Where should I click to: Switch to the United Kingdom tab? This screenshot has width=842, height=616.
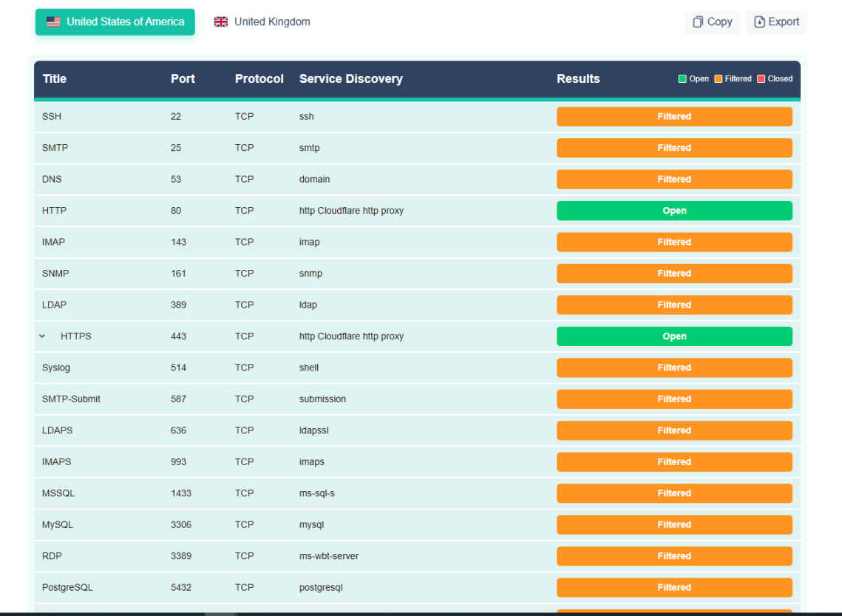[262, 22]
